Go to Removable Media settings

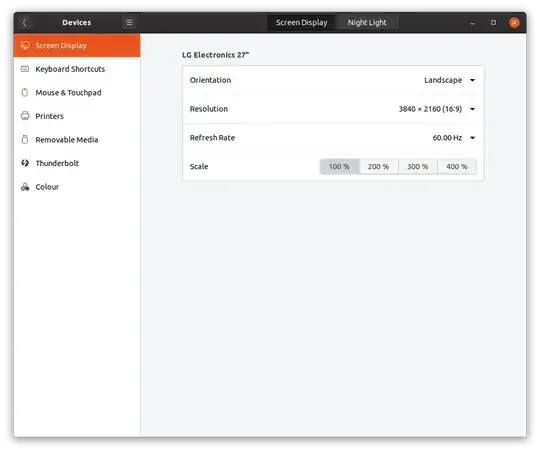point(77,140)
